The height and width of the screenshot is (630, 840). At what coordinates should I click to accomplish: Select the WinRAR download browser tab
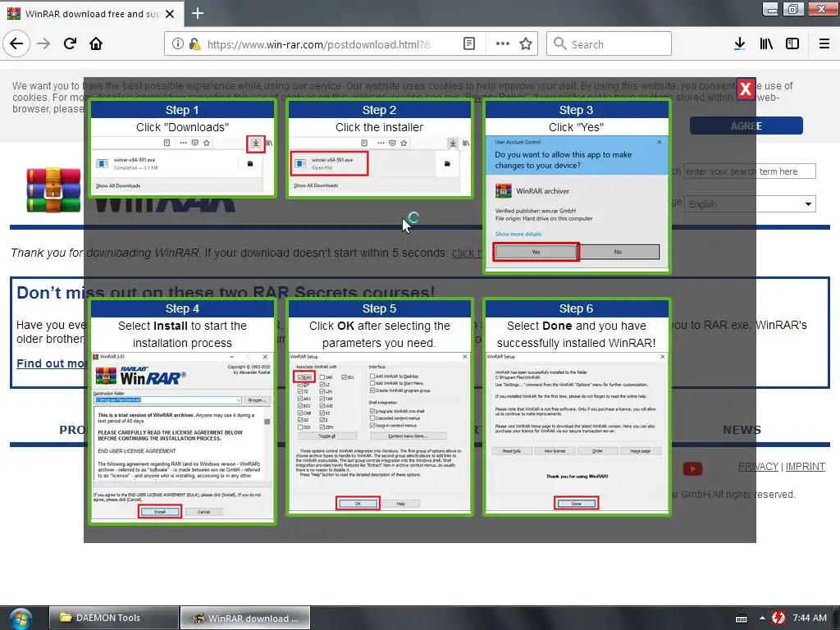(92, 14)
